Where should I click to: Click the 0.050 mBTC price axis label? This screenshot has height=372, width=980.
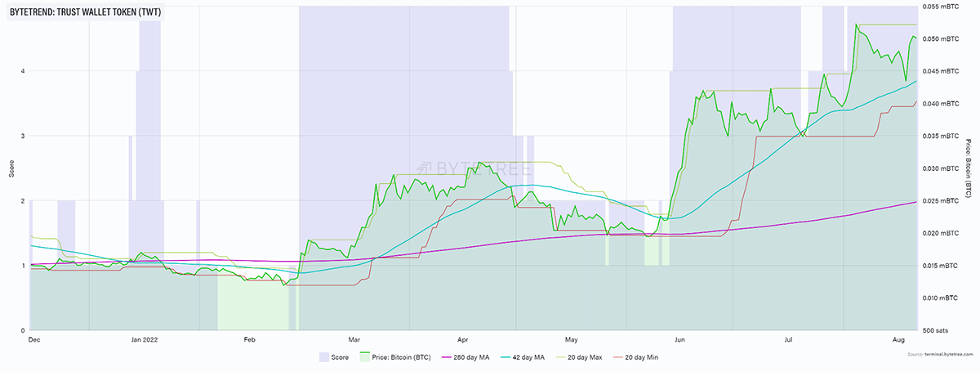click(x=939, y=38)
